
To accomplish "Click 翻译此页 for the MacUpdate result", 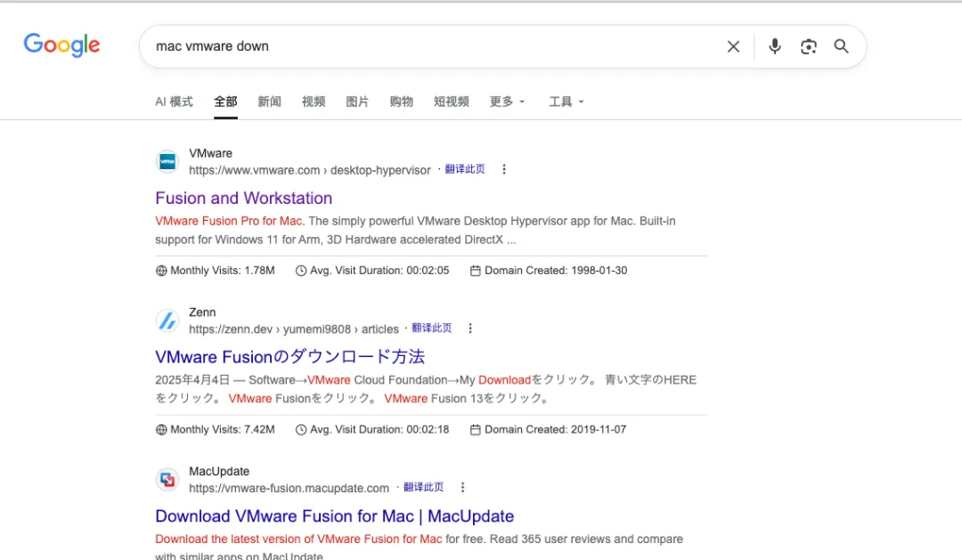I will [423, 487].
